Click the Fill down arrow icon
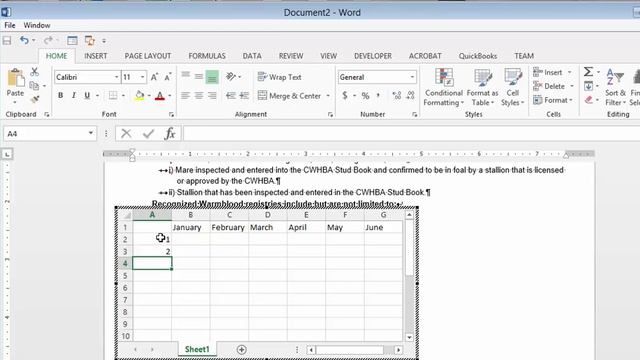This screenshot has height=360, width=640. pos(589,86)
